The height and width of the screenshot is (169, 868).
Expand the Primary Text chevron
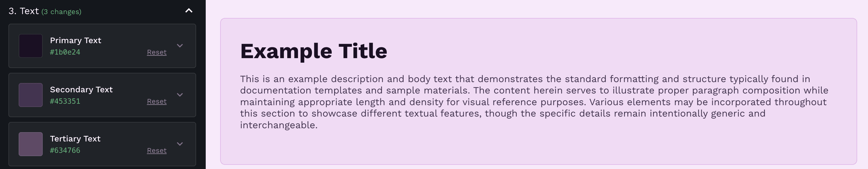tap(180, 46)
